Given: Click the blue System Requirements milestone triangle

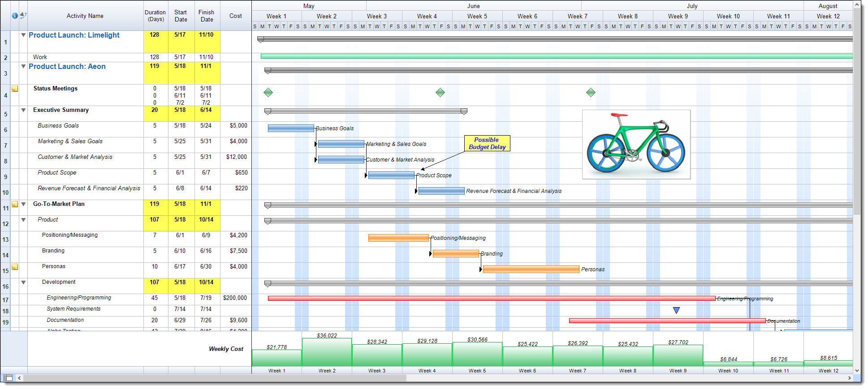Looking at the screenshot, I should pyautogui.click(x=677, y=310).
